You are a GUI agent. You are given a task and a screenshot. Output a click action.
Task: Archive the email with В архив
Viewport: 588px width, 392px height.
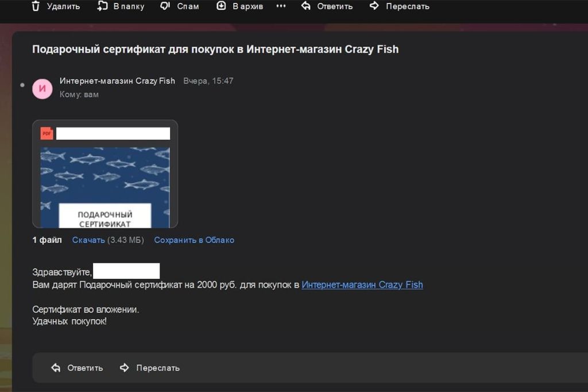coord(221,6)
